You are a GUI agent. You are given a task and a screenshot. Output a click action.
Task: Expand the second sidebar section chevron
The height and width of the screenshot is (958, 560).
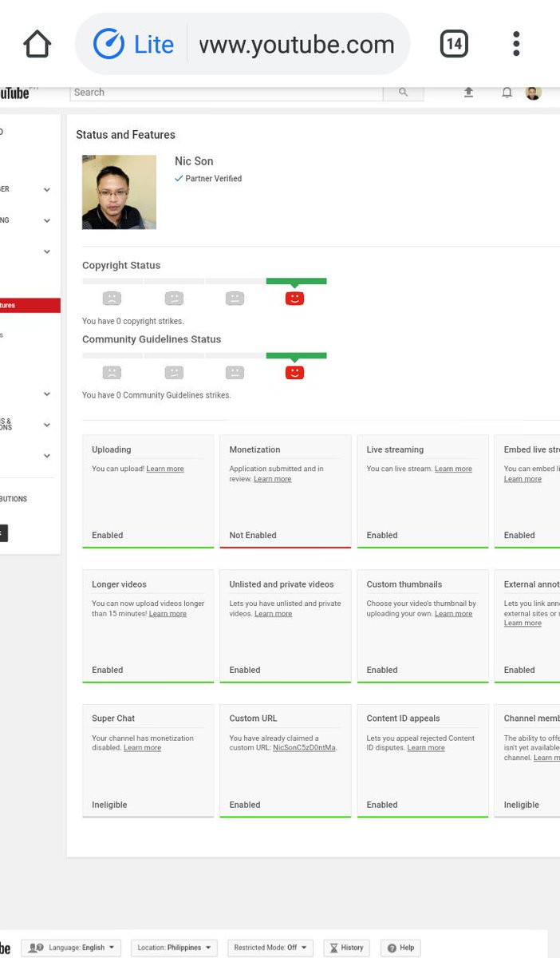(46, 221)
